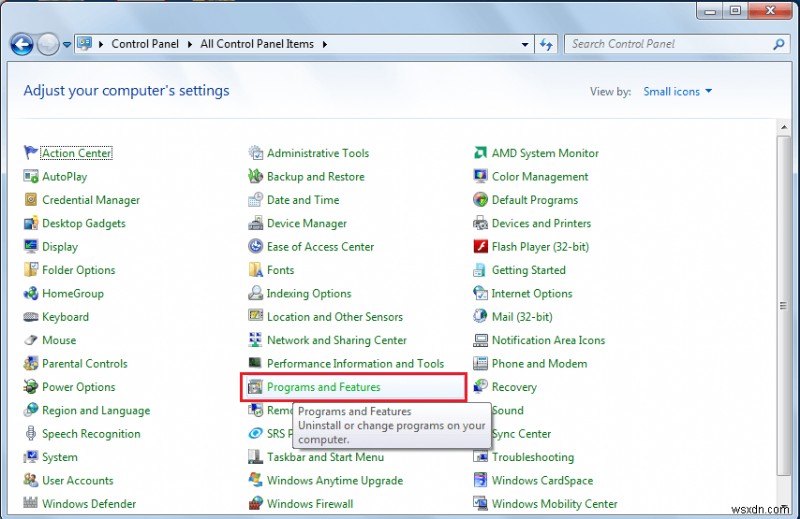This screenshot has height=519, width=800.
Task: Open the recent pages arrow beside Forward
Action: [x=67, y=45]
